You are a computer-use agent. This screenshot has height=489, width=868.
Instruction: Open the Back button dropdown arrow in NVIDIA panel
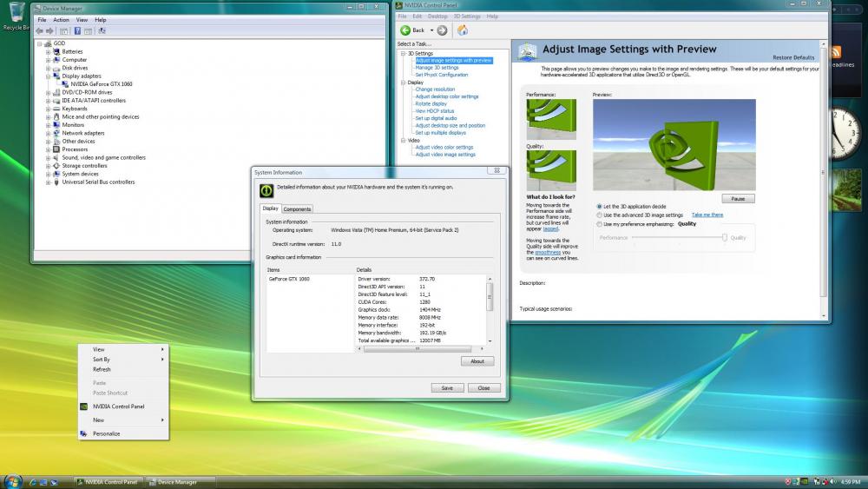[431, 30]
